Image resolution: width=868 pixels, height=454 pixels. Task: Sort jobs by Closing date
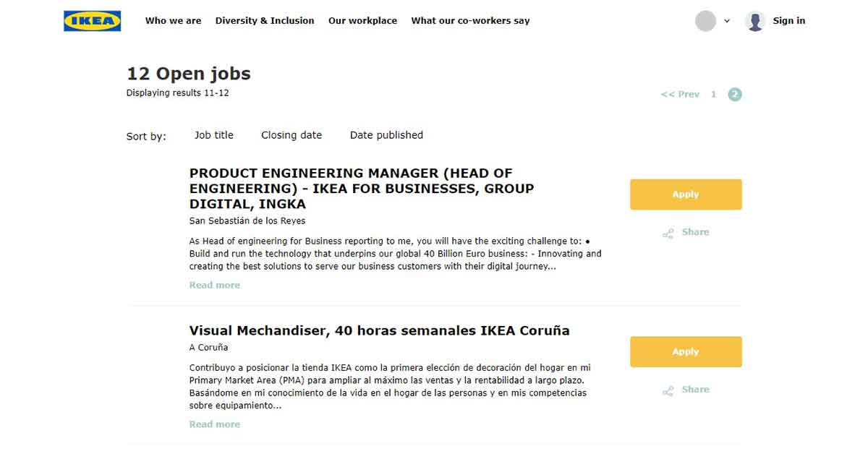tap(292, 135)
